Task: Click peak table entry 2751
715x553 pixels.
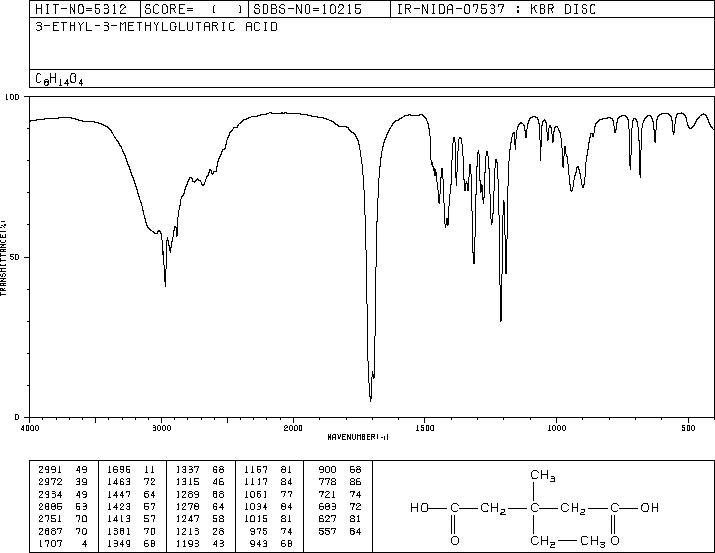Action: click(x=50, y=519)
